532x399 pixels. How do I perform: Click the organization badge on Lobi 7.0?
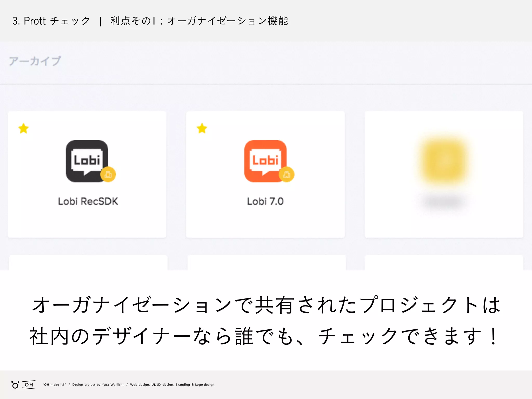287,174
